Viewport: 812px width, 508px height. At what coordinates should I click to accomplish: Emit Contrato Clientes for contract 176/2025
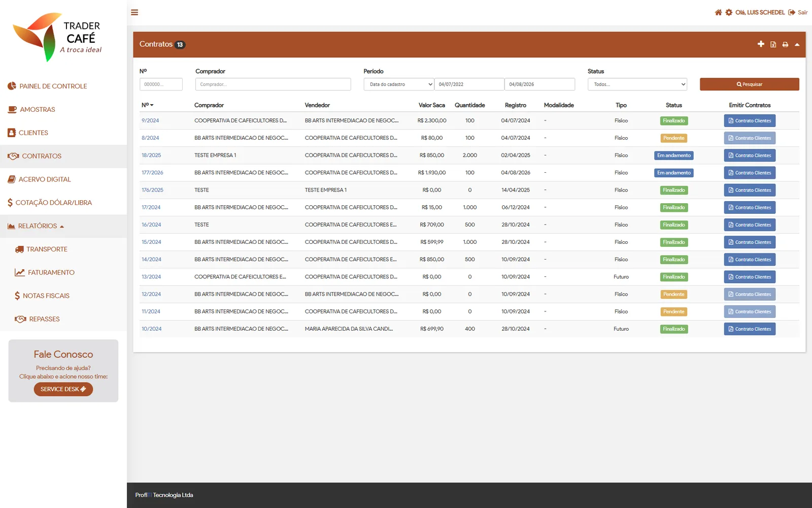(750, 190)
